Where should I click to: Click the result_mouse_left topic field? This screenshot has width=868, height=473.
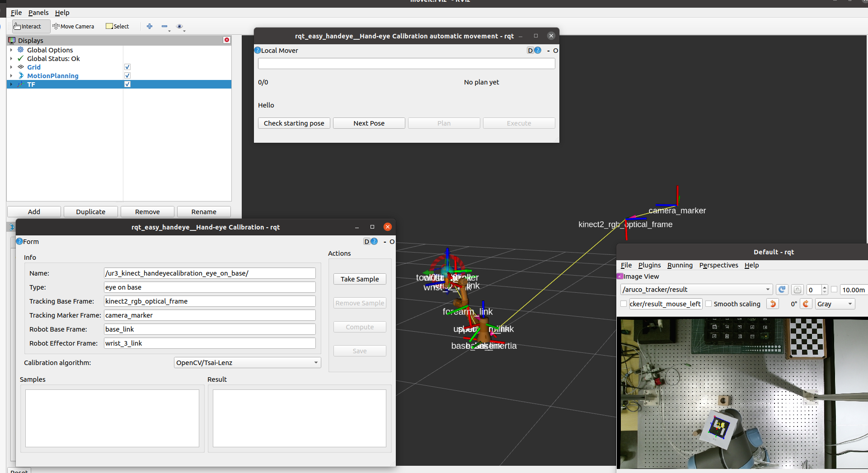click(666, 304)
